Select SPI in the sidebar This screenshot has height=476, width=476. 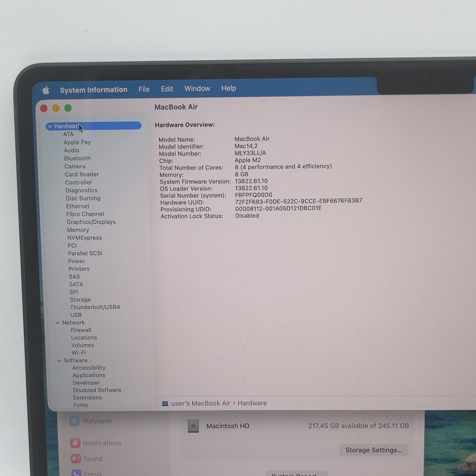tap(74, 292)
